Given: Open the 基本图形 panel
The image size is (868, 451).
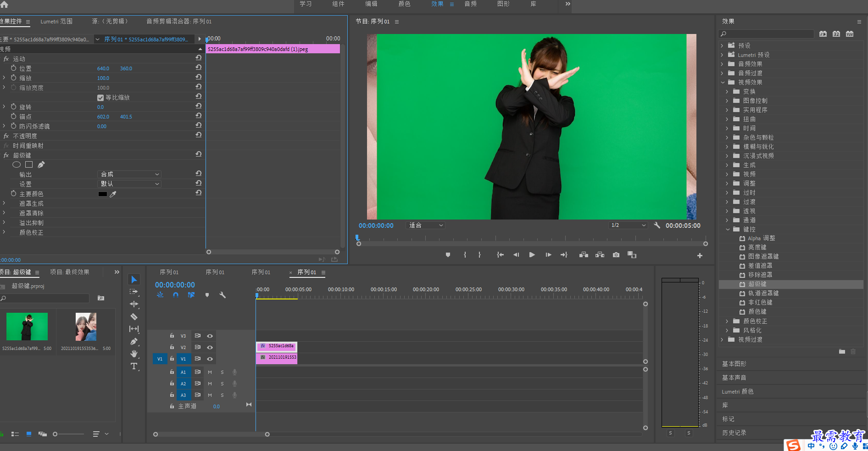Looking at the screenshot, I should point(734,364).
